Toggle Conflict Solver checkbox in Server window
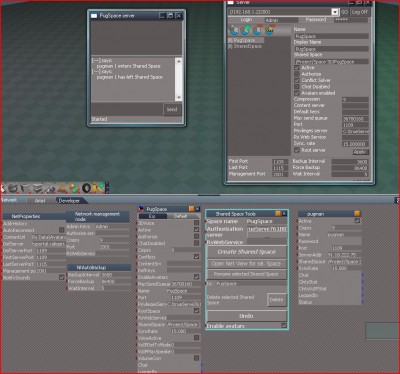The image size is (400, 374). pyautogui.click(x=297, y=80)
